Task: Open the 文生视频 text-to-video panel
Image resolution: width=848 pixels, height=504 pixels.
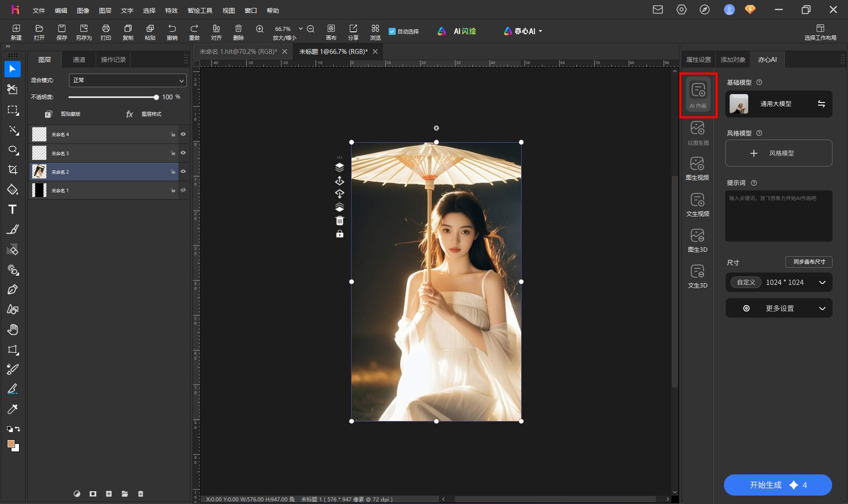Action: pos(698,205)
